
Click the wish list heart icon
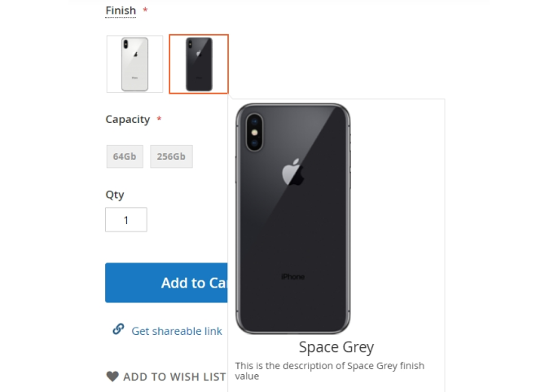point(112,377)
